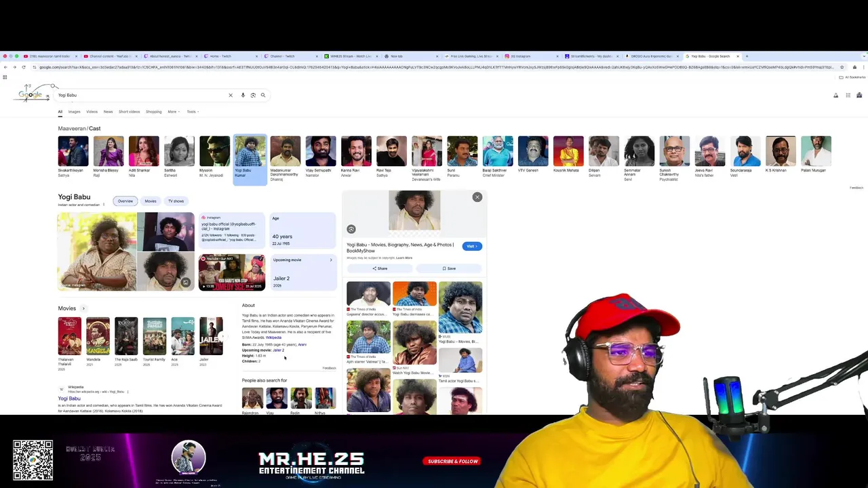Switch to the Shopping tab
Screen dimensions: 868x488
(153, 112)
